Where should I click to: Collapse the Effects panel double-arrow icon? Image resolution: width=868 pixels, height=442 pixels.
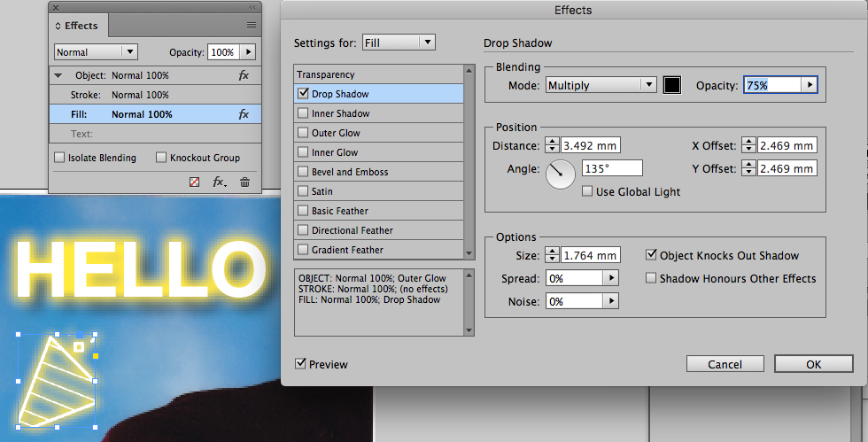252,7
